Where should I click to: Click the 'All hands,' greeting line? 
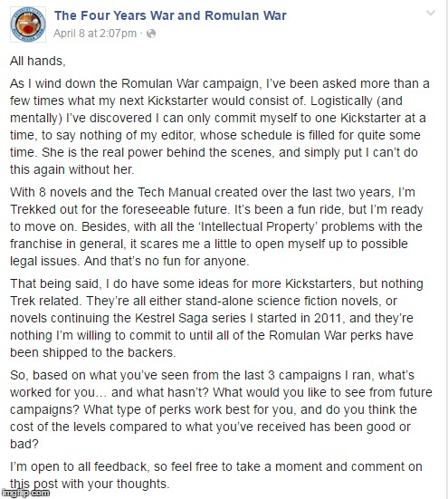coord(38,61)
